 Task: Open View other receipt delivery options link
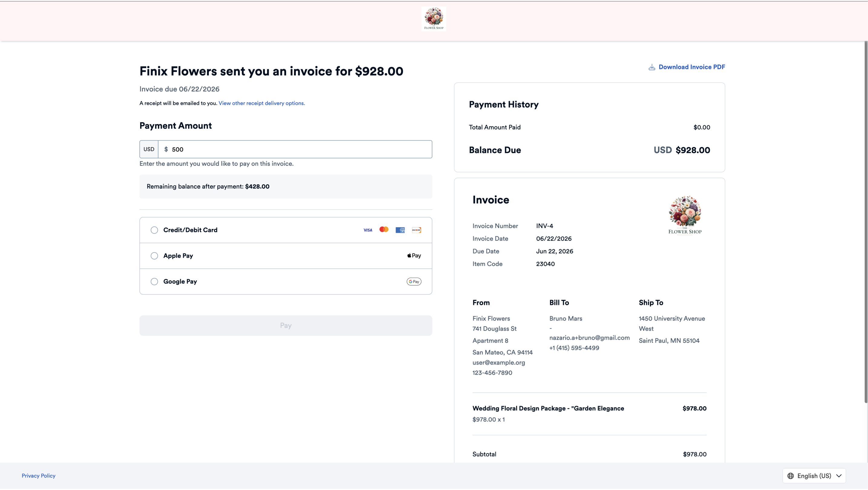point(262,103)
